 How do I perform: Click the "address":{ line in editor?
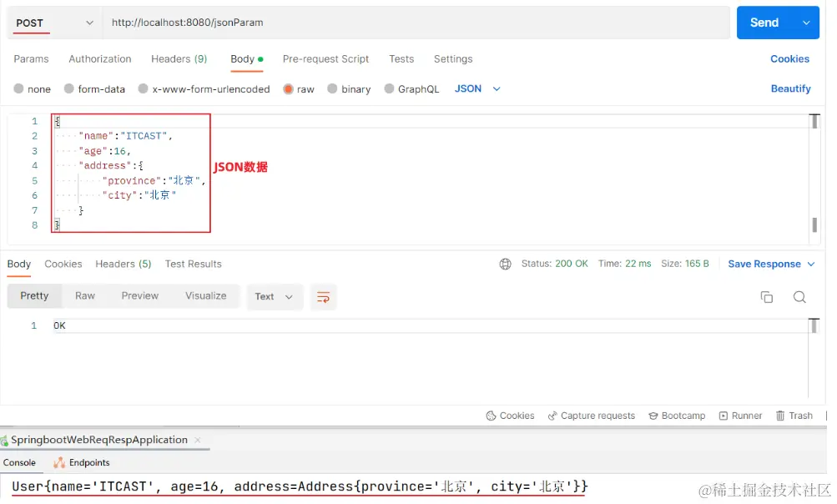[111, 165]
